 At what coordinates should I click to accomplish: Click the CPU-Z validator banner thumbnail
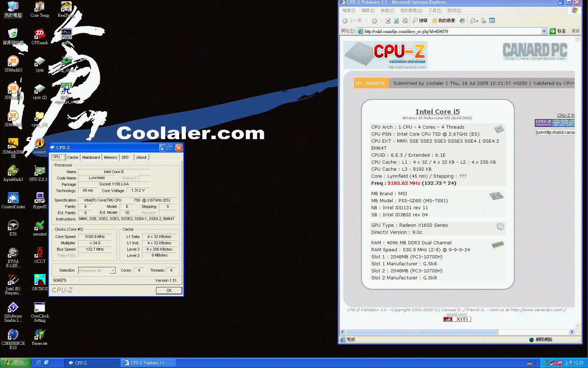click(x=555, y=123)
